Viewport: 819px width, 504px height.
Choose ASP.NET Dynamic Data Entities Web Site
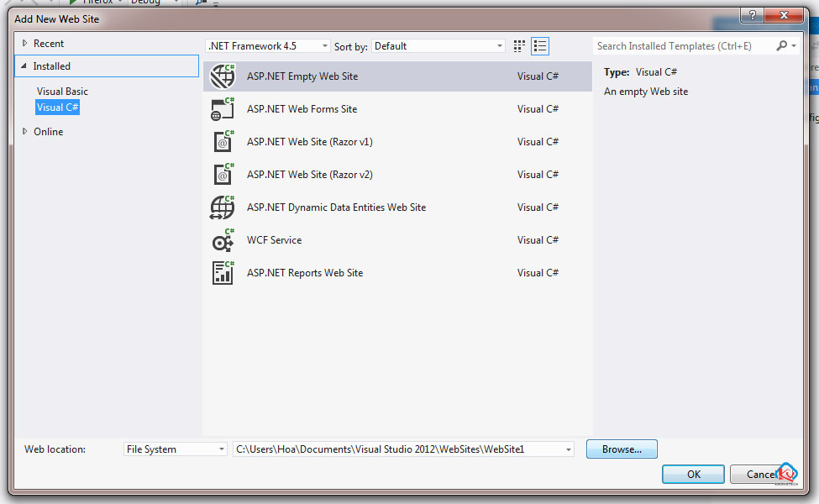(397, 207)
